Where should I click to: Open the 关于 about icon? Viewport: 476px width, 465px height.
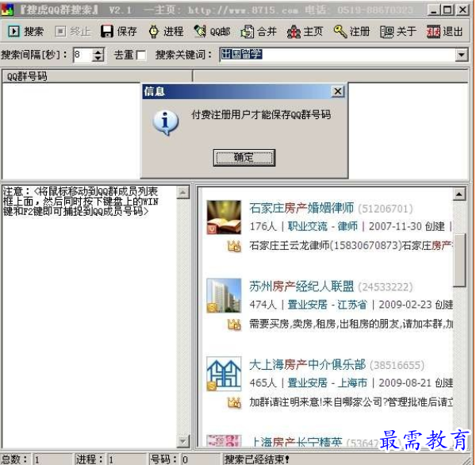pyautogui.click(x=387, y=31)
